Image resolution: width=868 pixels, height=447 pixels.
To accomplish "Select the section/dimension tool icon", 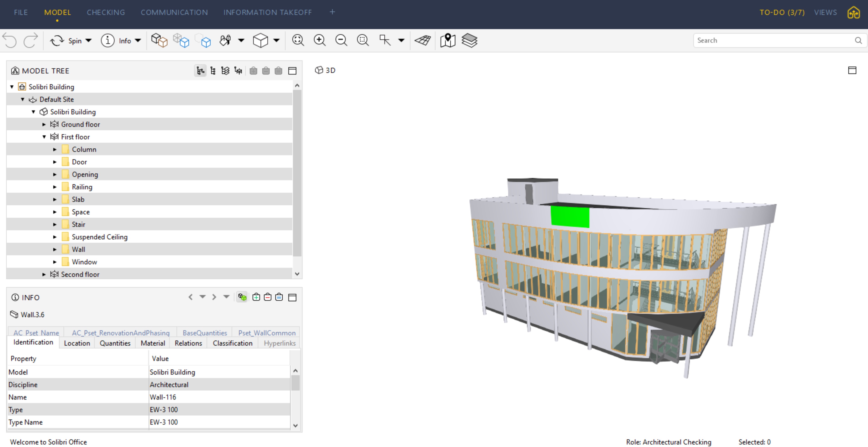I will (x=385, y=40).
